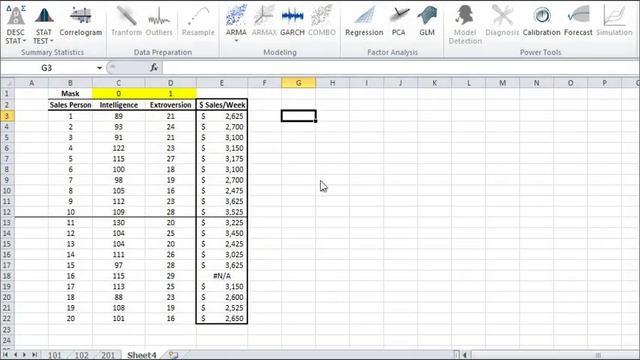Switch to the 201 sheet tab
This screenshot has width=640, height=360.
(108, 355)
